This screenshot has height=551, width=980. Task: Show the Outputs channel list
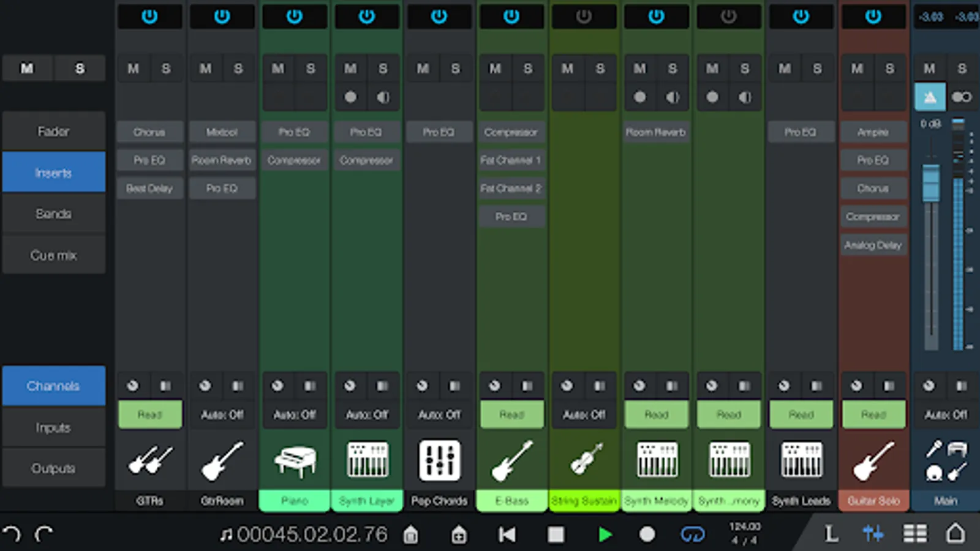coord(54,468)
